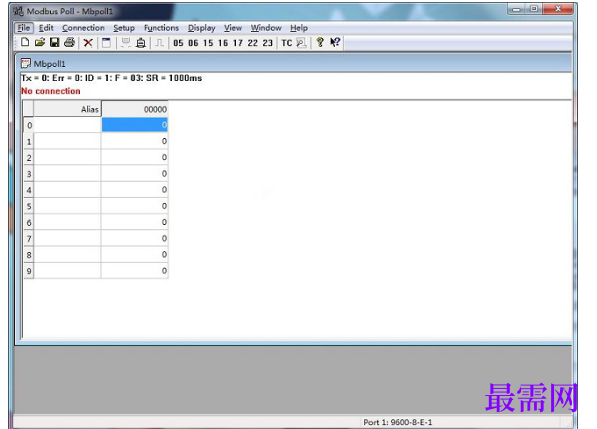Select function 15 write multiple coils
This screenshot has width=597, height=429.
click(208, 43)
